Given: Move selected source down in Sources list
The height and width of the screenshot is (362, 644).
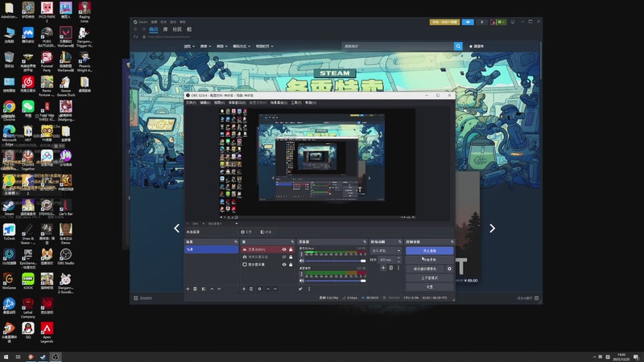Looking at the screenshot, I should click(275, 289).
